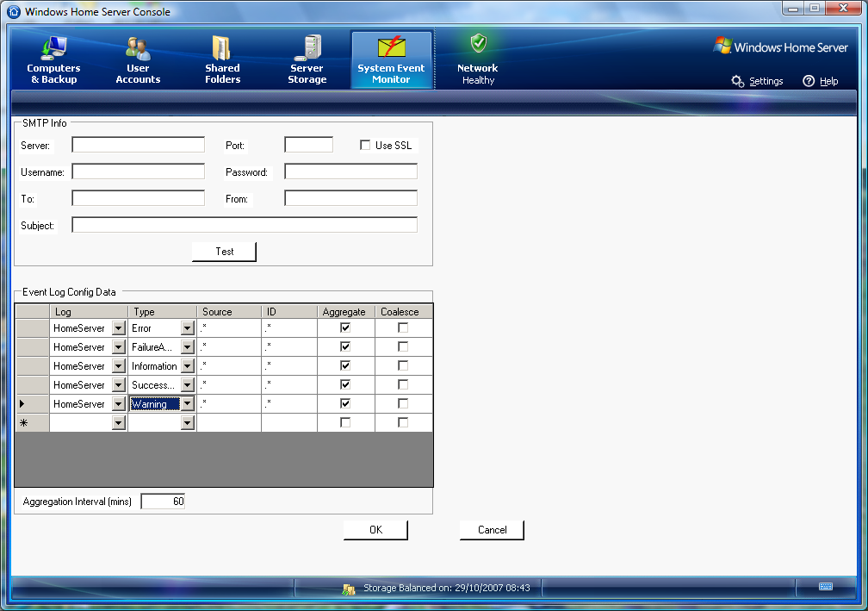This screenshot has width=868, height=611.
Task: Sort by the Aggregate column header
Action: 346,312
